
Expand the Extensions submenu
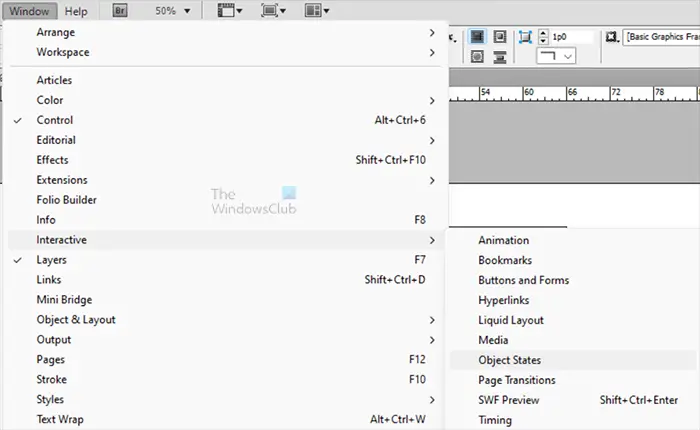click(226, 180)
